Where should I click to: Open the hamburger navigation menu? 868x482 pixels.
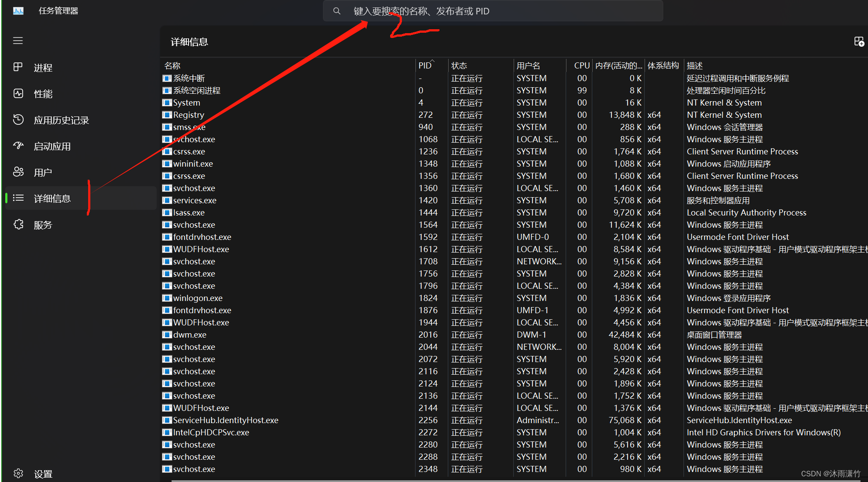coord(18,41)
